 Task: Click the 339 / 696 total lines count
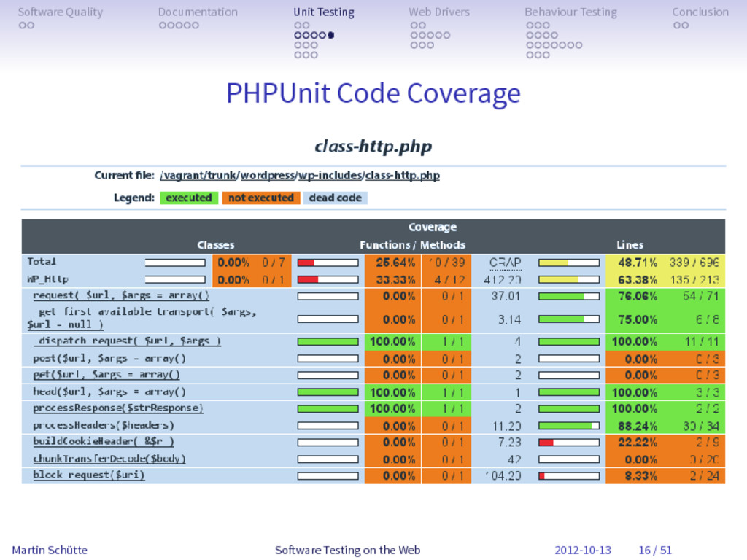694,262
